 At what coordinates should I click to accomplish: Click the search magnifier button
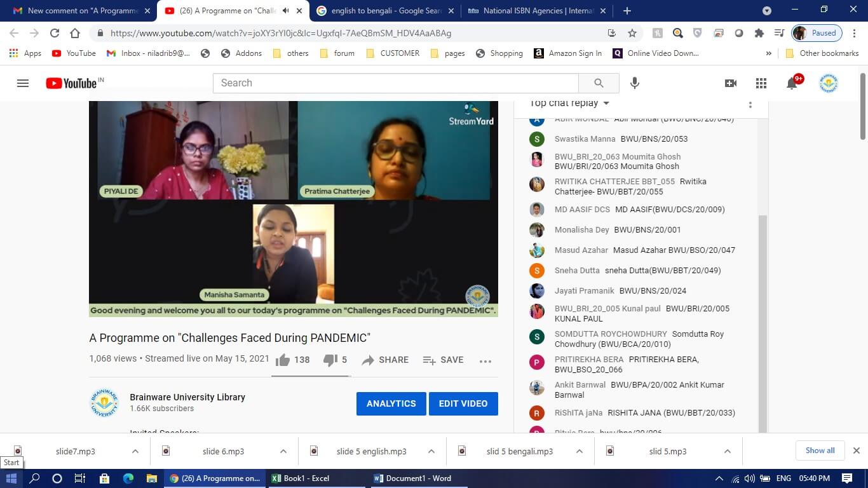599,83
